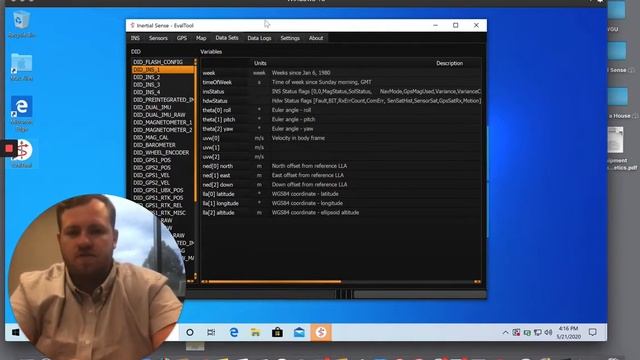Select DID_GPS2_POS entry
Screen dimensions: 640x360
point(162,168)
